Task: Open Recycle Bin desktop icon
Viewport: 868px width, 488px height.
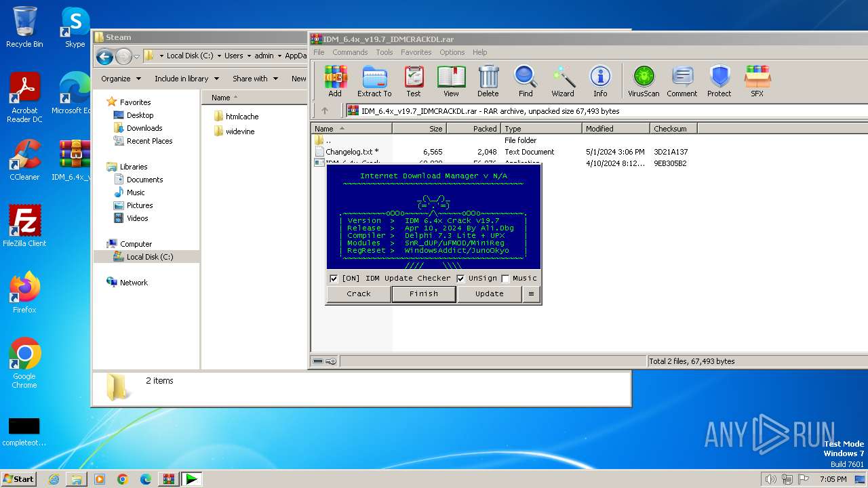Action: 24,27
